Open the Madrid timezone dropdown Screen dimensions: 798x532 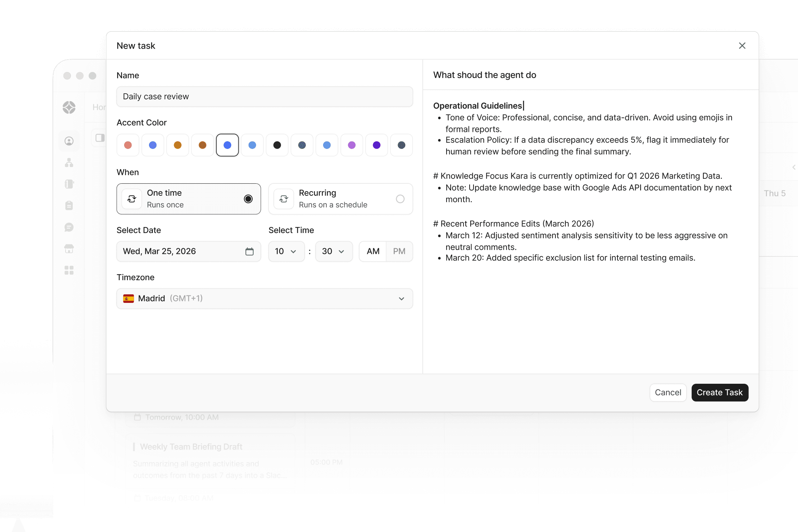[265, 299]
